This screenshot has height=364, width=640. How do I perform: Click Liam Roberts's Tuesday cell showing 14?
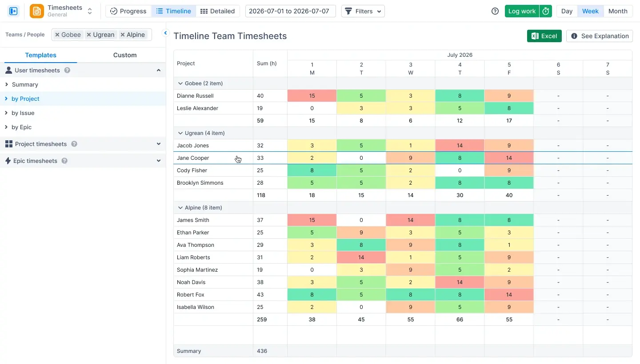[x=361, y=257]
